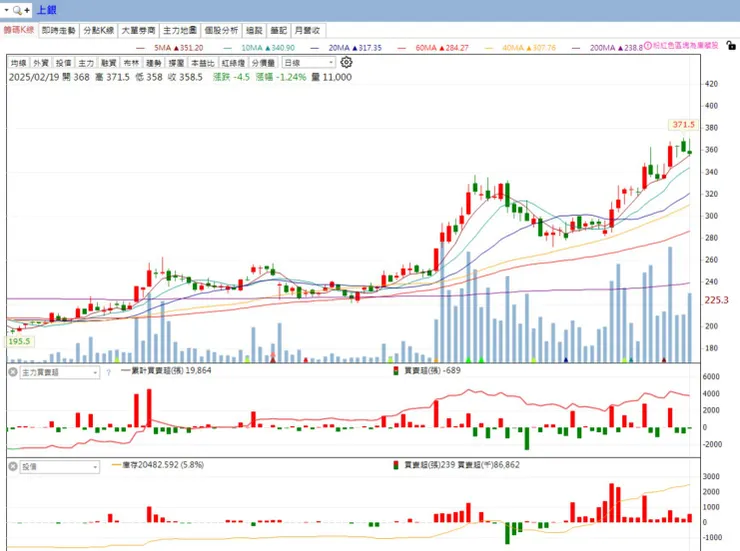
Task: Click the plus add-stock icon
Action: coord(26,10)
